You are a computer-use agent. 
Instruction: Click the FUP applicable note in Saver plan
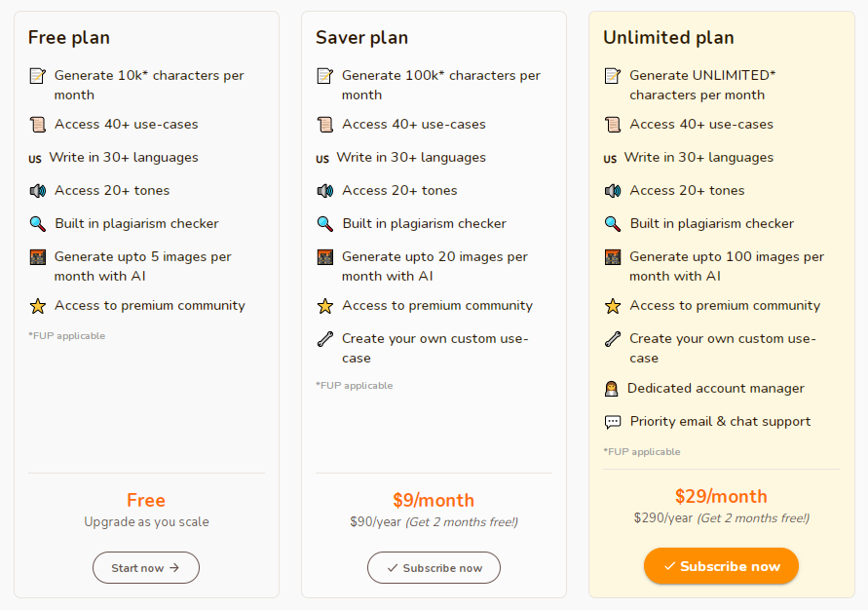pos(355,386)
